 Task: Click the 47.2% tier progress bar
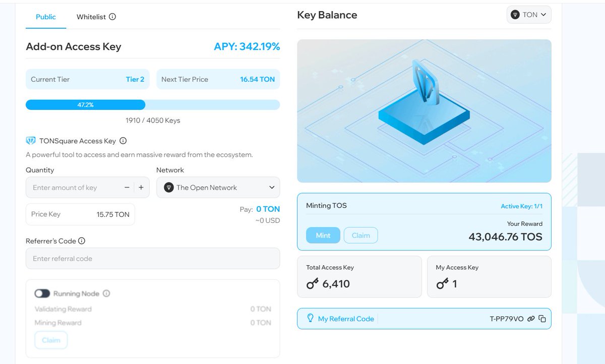(x=153, y=105)
